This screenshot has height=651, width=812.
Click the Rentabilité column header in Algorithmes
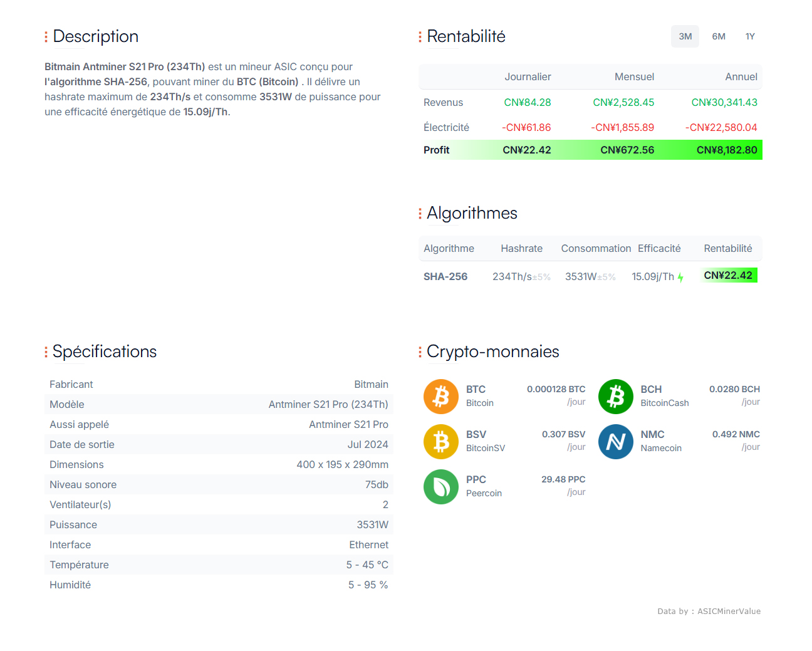click(728, 248)
